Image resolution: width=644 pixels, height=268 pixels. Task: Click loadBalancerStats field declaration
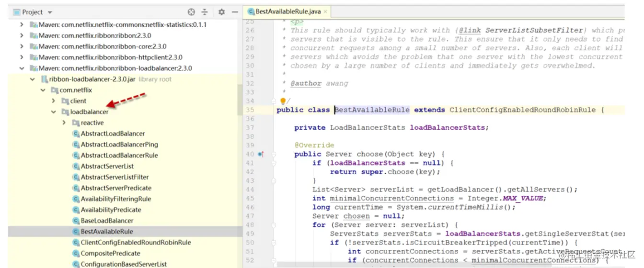pos(448,128)
